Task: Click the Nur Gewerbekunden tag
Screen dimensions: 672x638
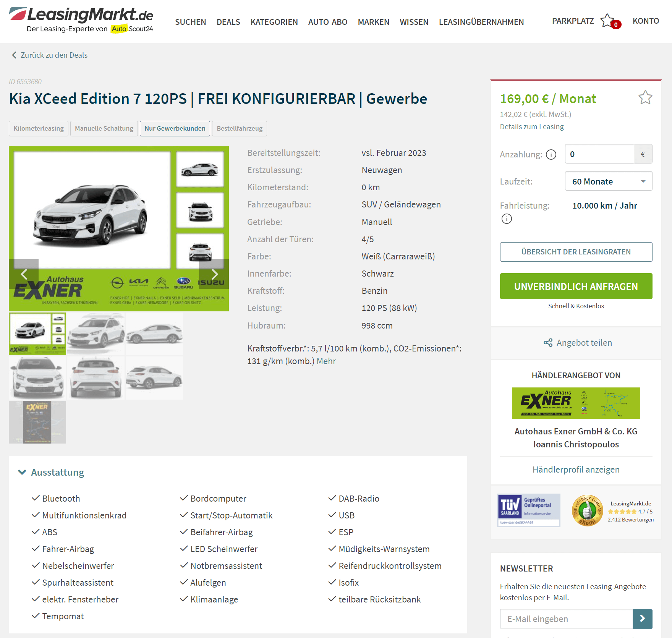Action: [175, 128]
